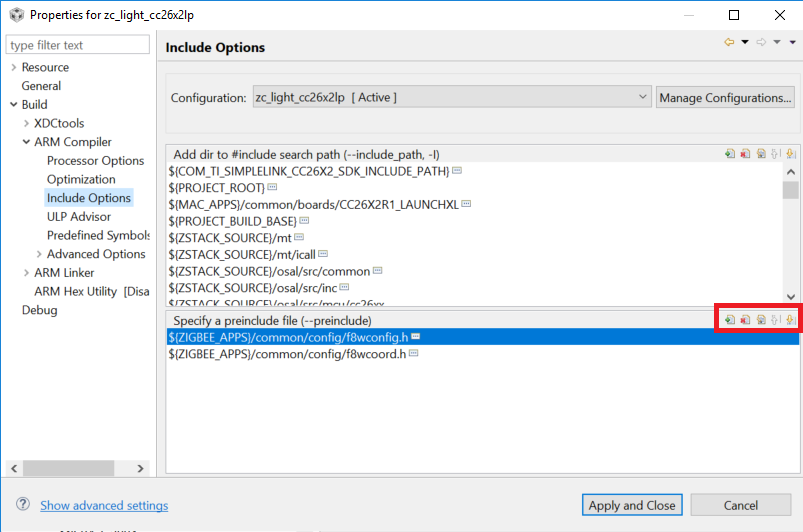Open the view menu dropdown at top right

pos(793,42)
